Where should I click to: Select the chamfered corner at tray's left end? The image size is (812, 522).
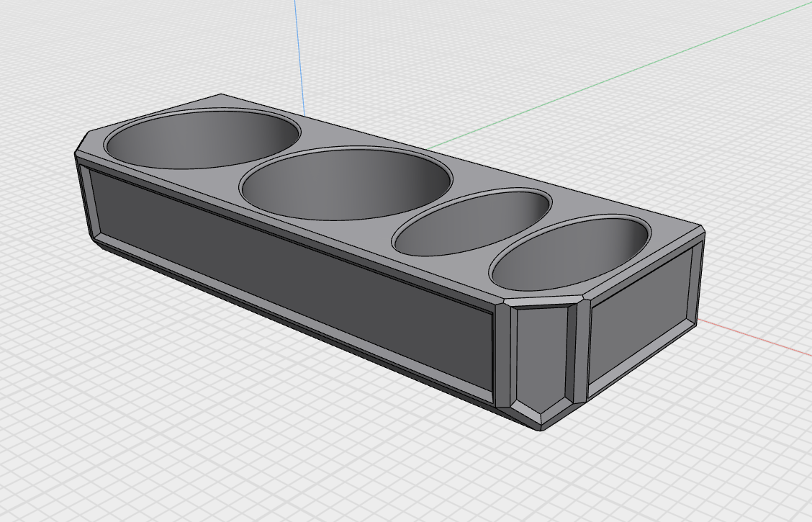(x=81, y=143)
